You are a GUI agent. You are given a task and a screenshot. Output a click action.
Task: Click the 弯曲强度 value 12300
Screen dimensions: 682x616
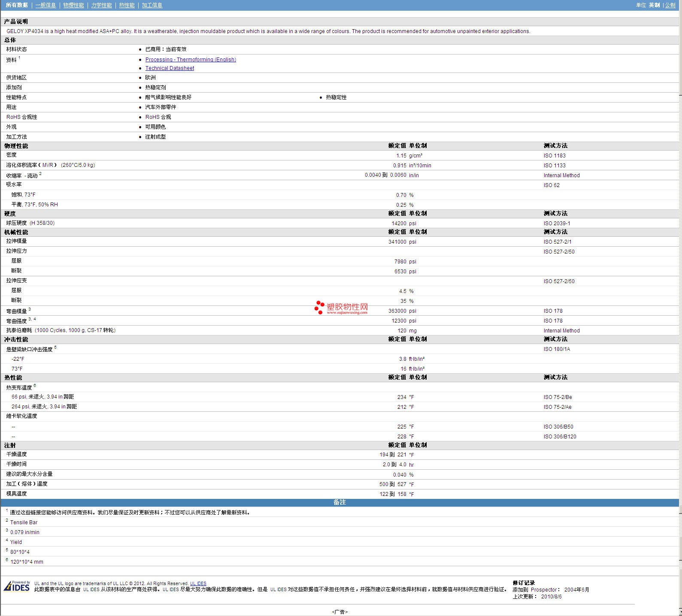pyautogui.click(x=399, y=321)
